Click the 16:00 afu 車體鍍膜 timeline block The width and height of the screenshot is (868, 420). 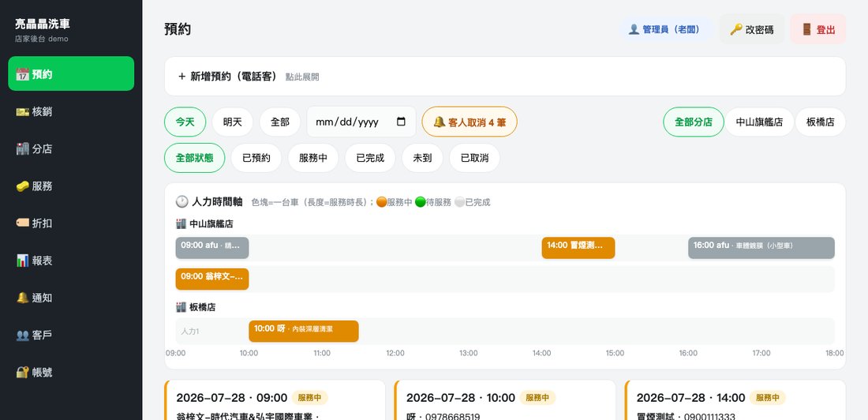point(761,248)
